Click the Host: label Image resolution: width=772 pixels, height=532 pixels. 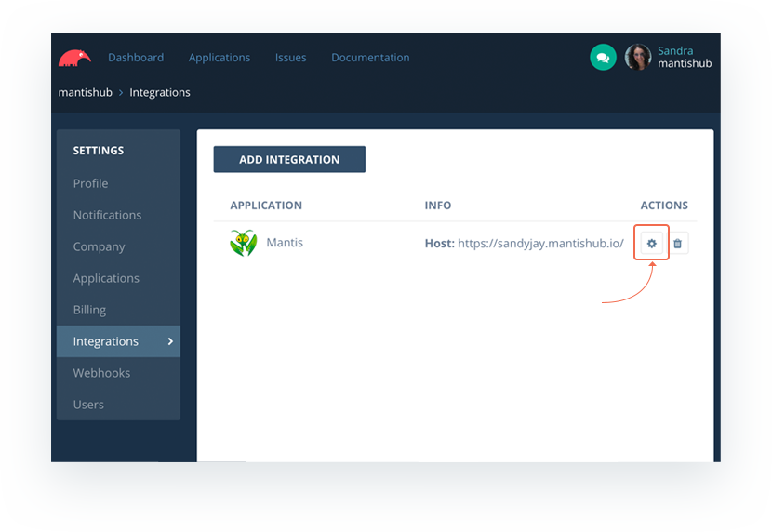(x=440, y=243)
